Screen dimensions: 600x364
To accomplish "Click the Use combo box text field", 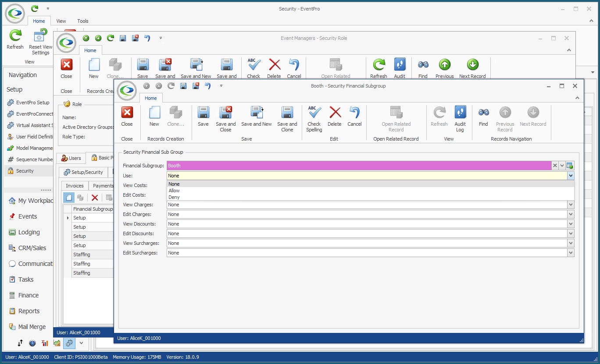I will (x=367, y=176).
